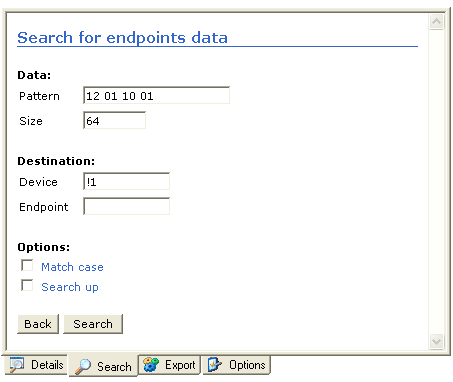Click the Search tab magnifying glass icon
The image size is (453, 382).
pos(83,367)
